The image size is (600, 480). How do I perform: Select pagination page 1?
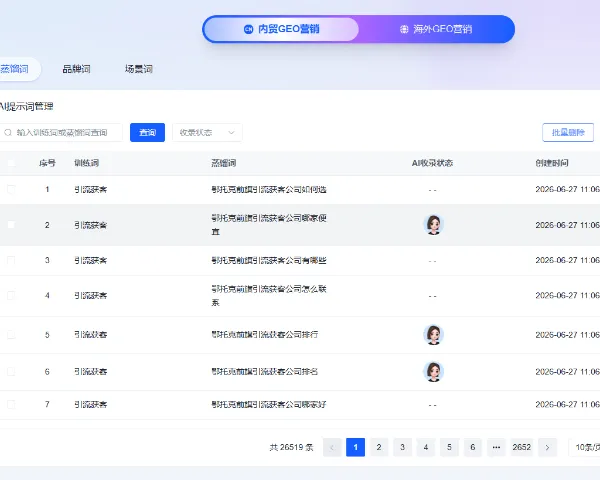tap(355, 447)
